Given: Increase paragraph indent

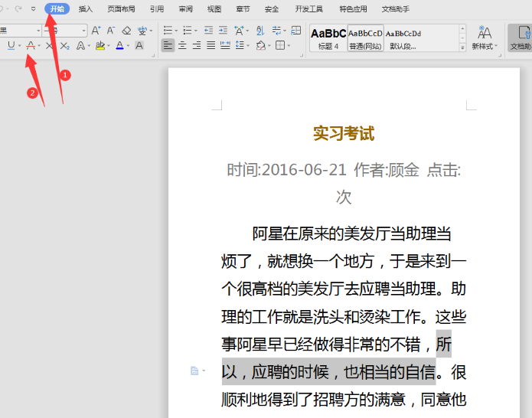Looking at the screenshot, I should (x=223, y=31).
